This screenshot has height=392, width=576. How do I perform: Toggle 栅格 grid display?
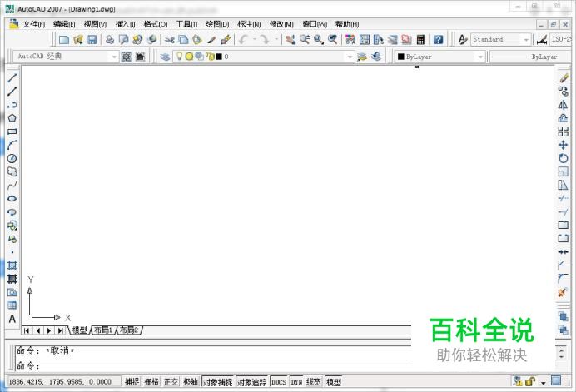click(x=151, y=382)
